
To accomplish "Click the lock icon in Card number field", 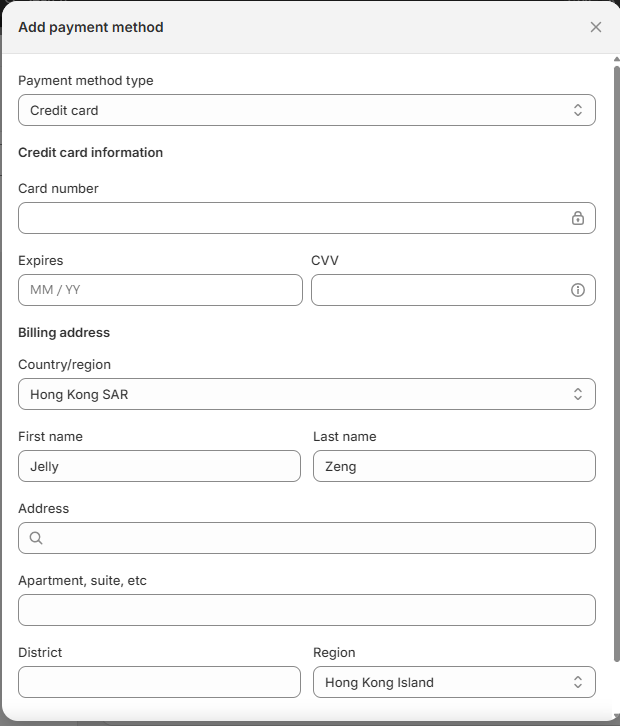I will (577, 218).
